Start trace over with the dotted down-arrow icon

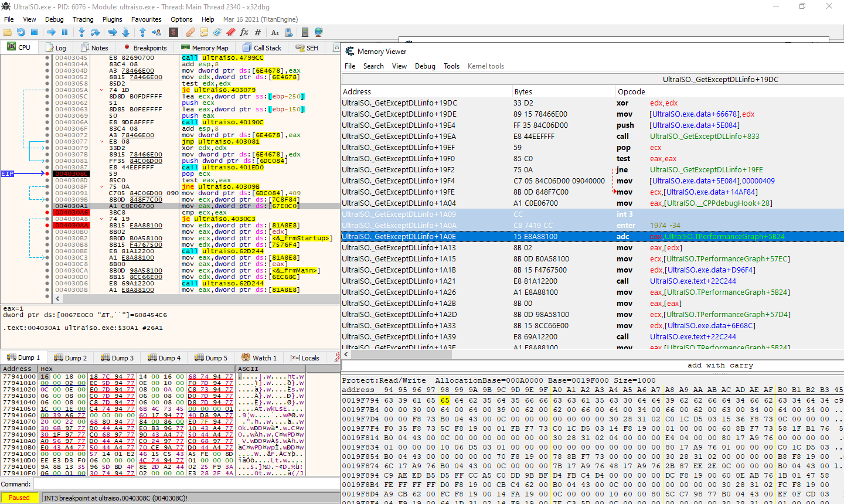pyautogui.click(x=125, y=32)
